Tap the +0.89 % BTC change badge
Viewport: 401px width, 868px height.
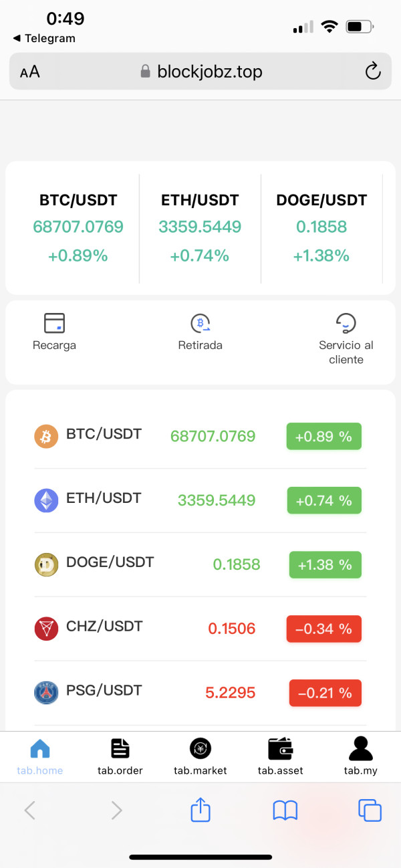point(324,437)
